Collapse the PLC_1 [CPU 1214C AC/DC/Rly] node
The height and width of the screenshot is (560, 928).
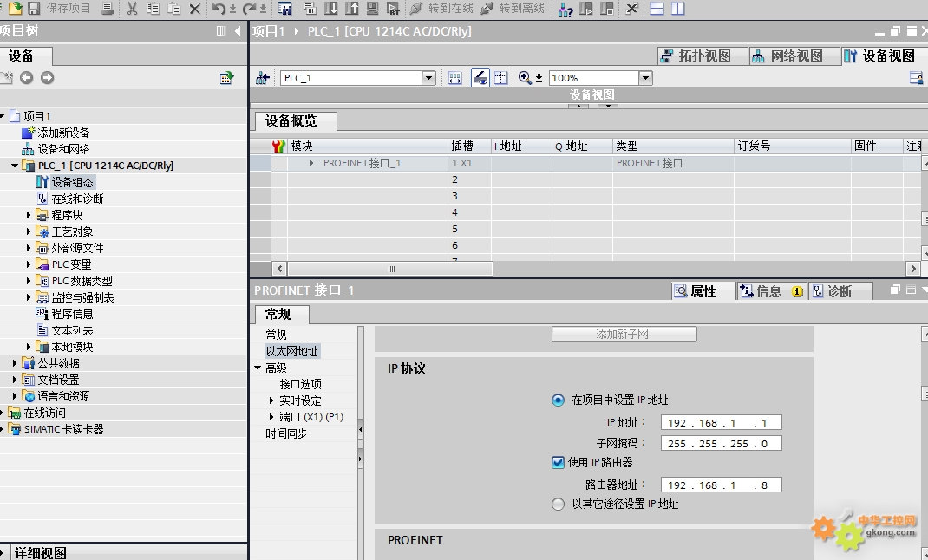15,166
